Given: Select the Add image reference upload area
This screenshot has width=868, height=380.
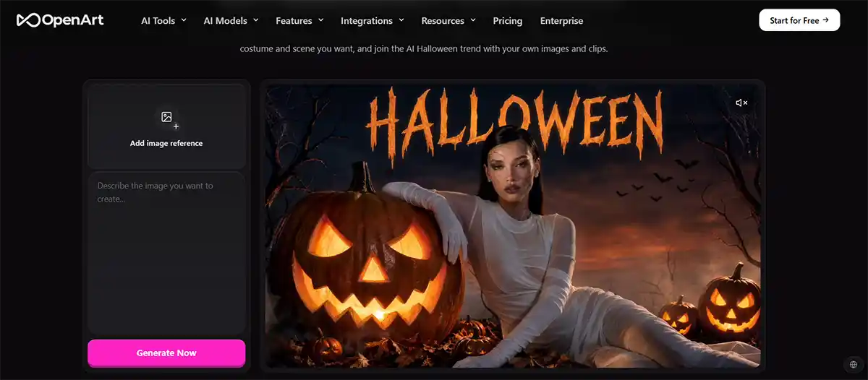Looking at the screenshot, I should pos(166,127).
